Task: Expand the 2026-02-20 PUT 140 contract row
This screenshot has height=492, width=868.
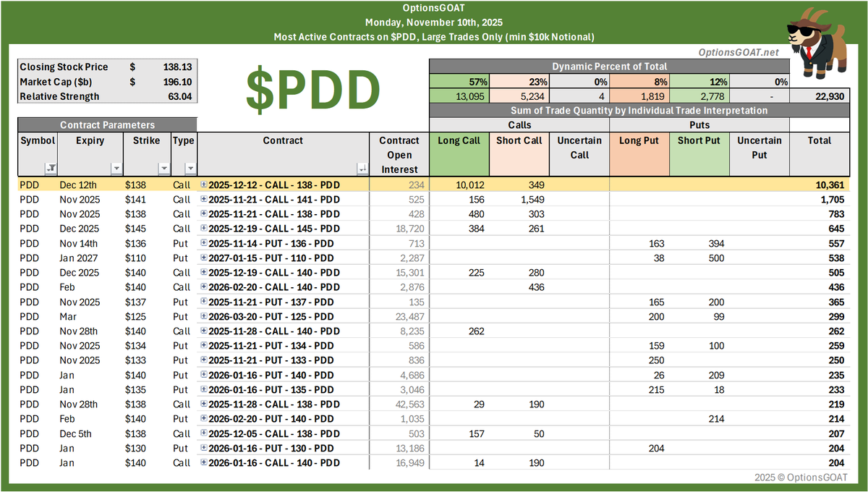Action: click(204, 419)
